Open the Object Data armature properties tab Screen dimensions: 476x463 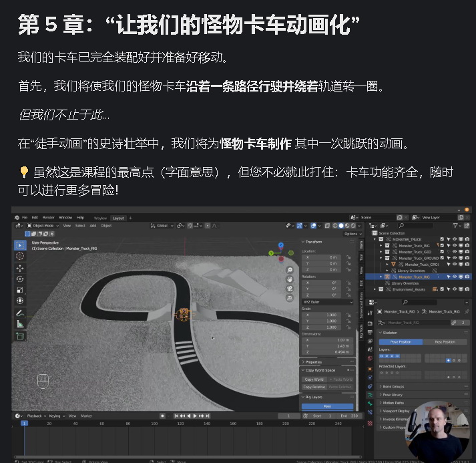pos(370,396)
